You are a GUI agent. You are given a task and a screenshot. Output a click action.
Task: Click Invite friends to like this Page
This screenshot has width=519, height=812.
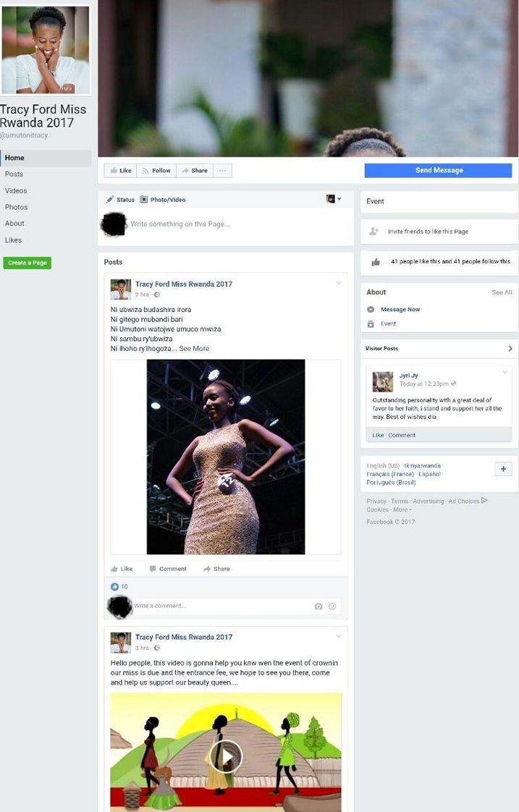coord(428,232)
